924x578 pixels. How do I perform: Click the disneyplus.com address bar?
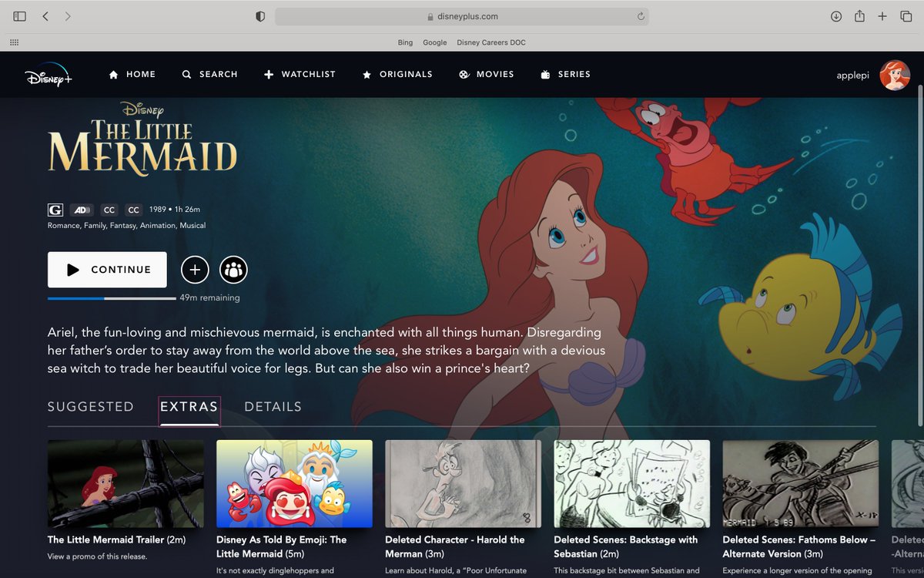(462, 16)
